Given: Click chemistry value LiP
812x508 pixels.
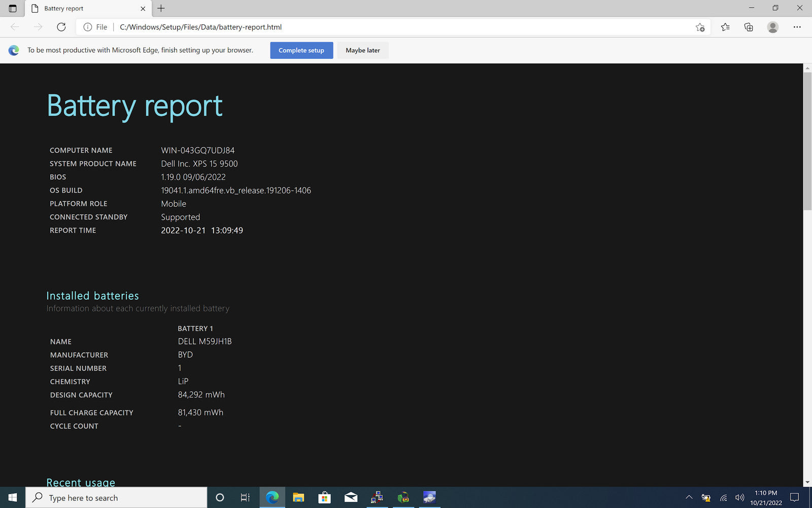Looking at the screenshot, I should coord(183,381).
